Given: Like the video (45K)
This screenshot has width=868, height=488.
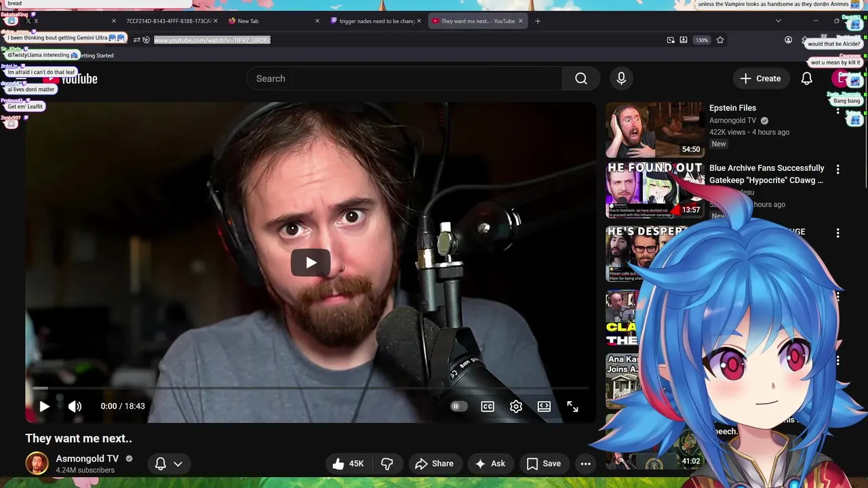Looking at the screenshot, I should (x=349, y=464).
